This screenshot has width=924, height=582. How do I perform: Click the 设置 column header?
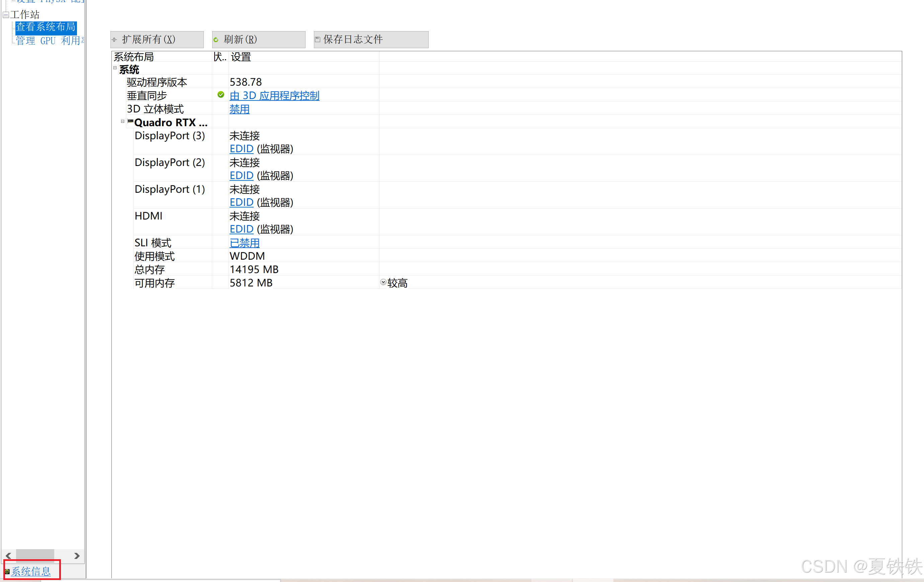point(241,57)
